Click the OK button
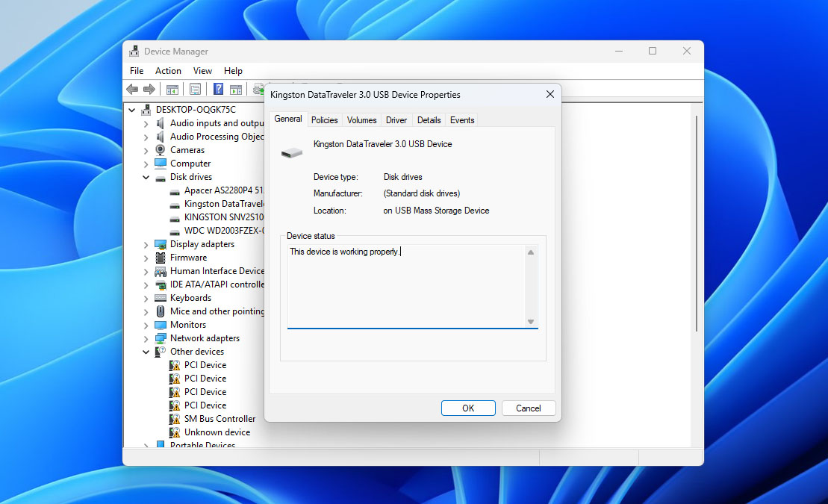The height and width of the screenshot is (504, 828). click(468, 408)
